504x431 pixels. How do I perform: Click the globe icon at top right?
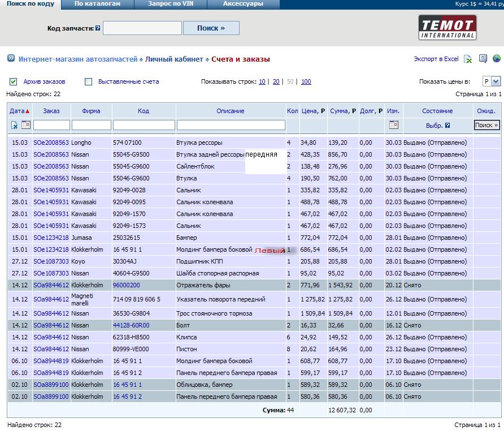pyautogui.click(x=497, y=58)
